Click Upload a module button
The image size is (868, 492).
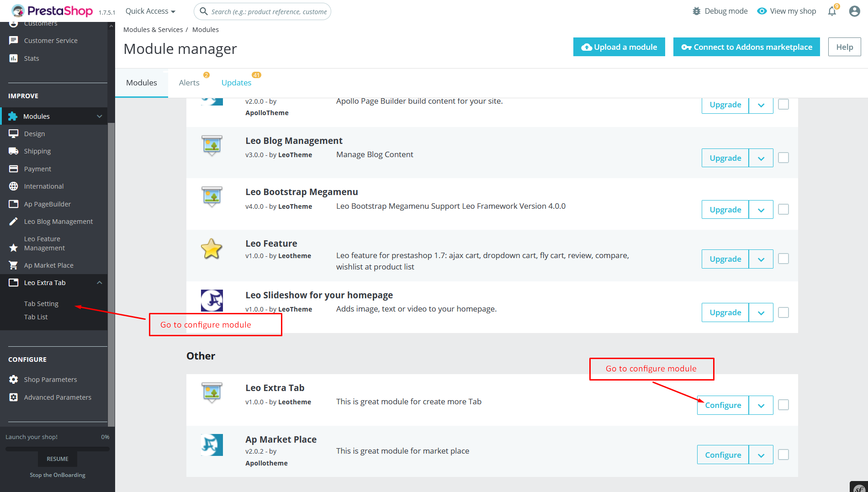pos(619,47)
